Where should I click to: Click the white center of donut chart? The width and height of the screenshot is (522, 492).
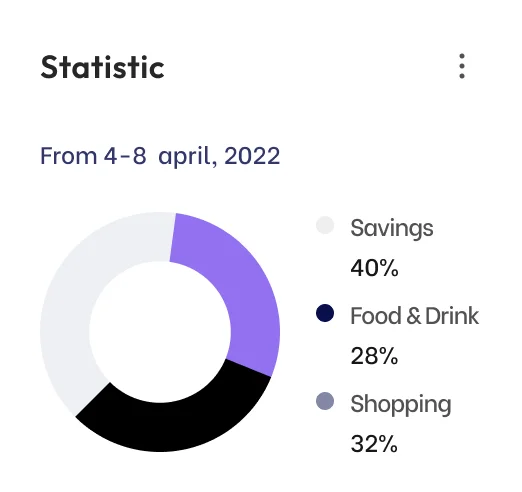[x=160, y=332]
